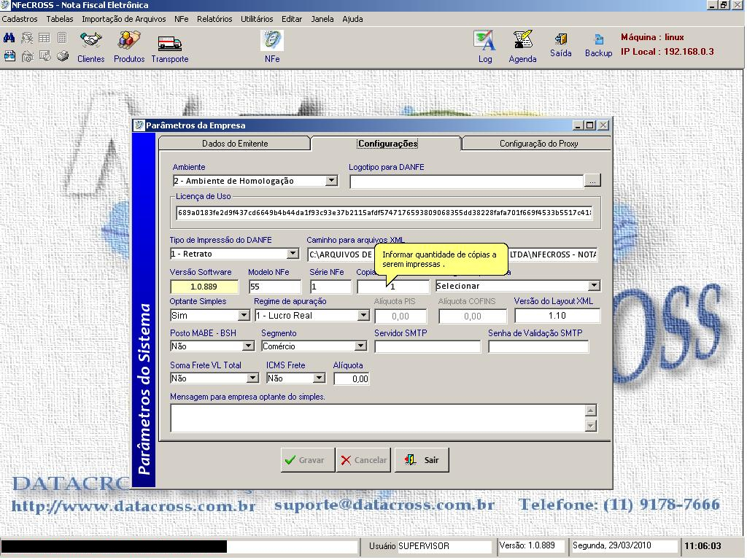This screenshot has width=747, height=560.
Task: Select the Saída exit door icon
Action: [x=561, y=45]
